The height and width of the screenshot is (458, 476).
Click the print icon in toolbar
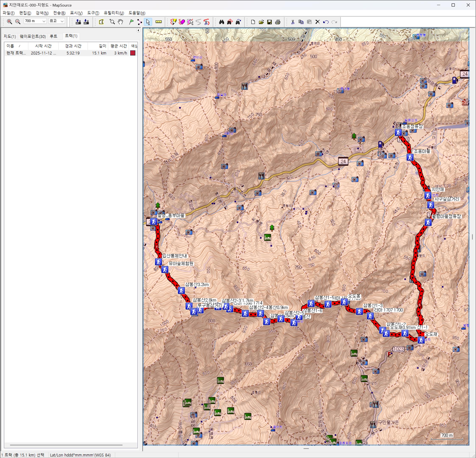(278, 22)
